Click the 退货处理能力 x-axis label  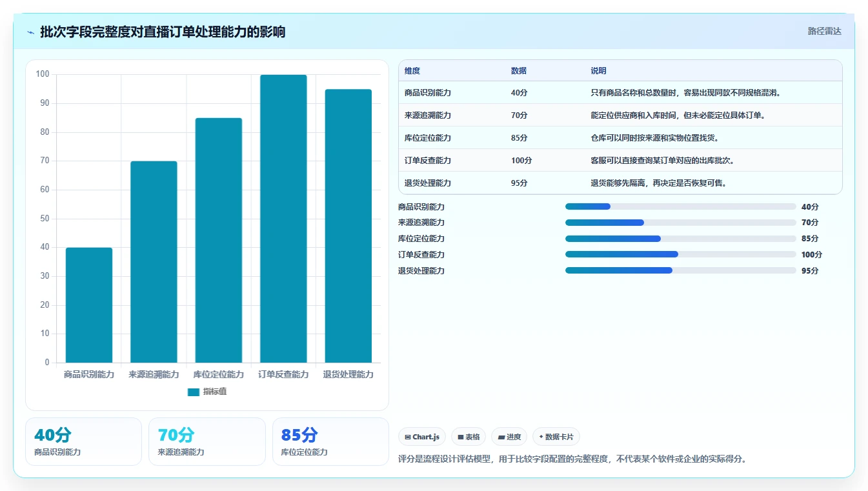tap(348, 374)
